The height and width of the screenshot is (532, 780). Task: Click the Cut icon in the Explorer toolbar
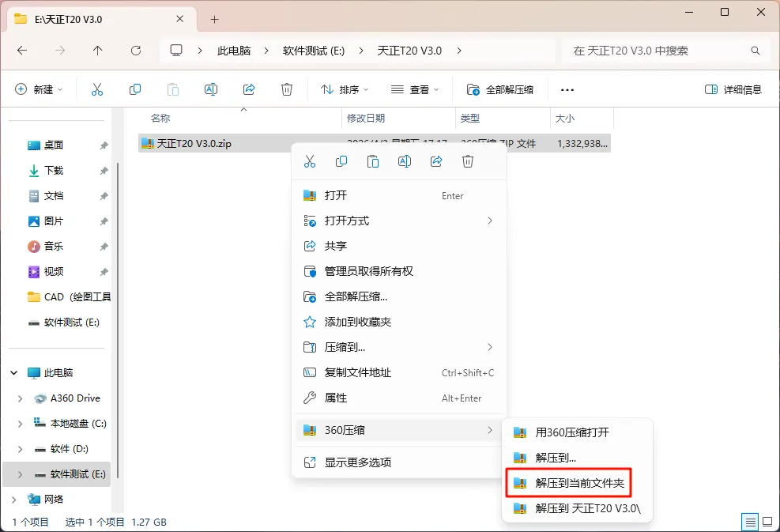click(97, 89)
